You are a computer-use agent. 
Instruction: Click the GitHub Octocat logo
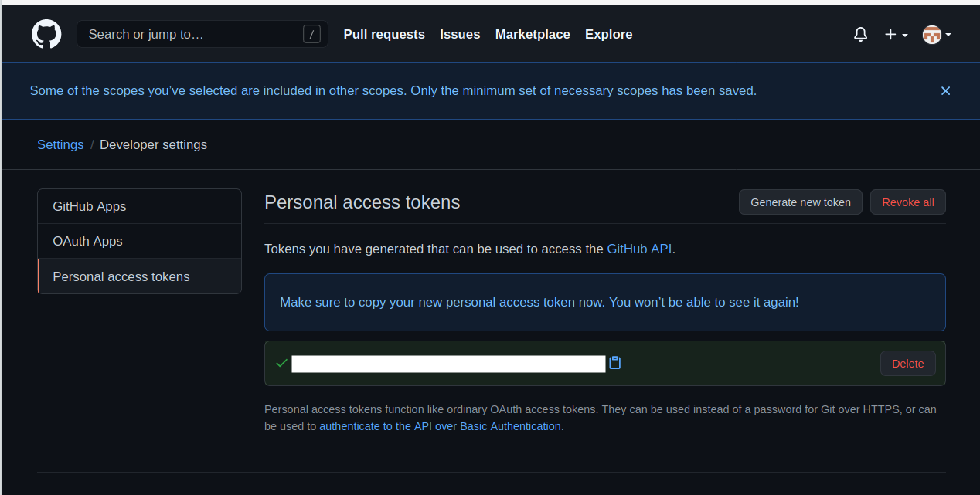tap(46, 35)
